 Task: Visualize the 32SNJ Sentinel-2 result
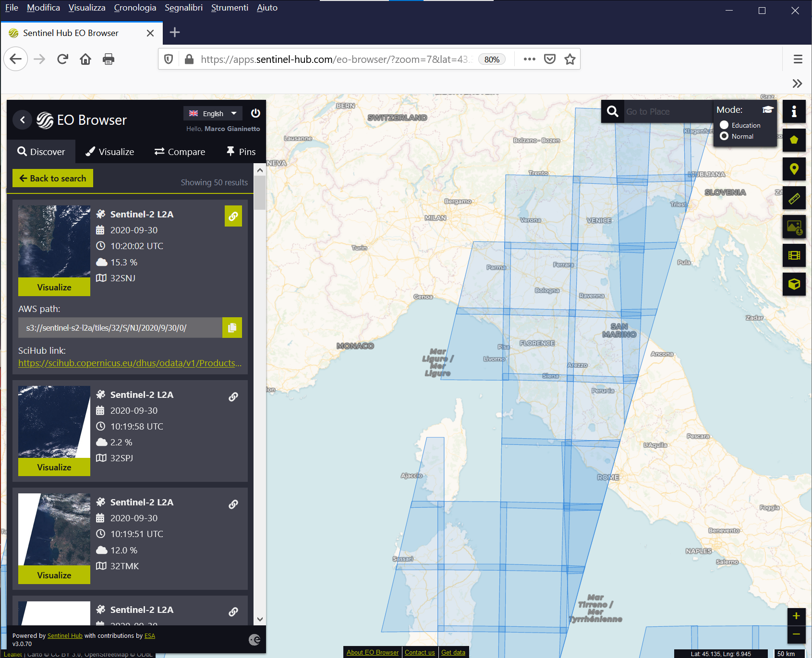tap(54, 287)
